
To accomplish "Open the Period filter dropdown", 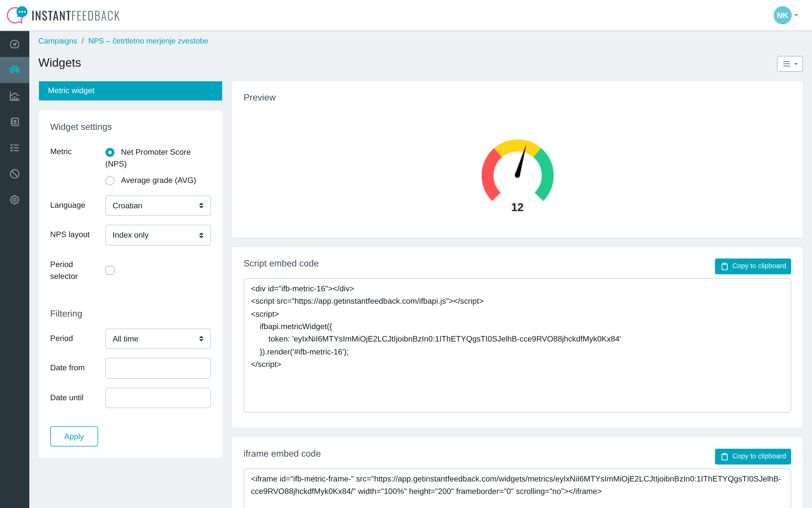I will [158, 339].
